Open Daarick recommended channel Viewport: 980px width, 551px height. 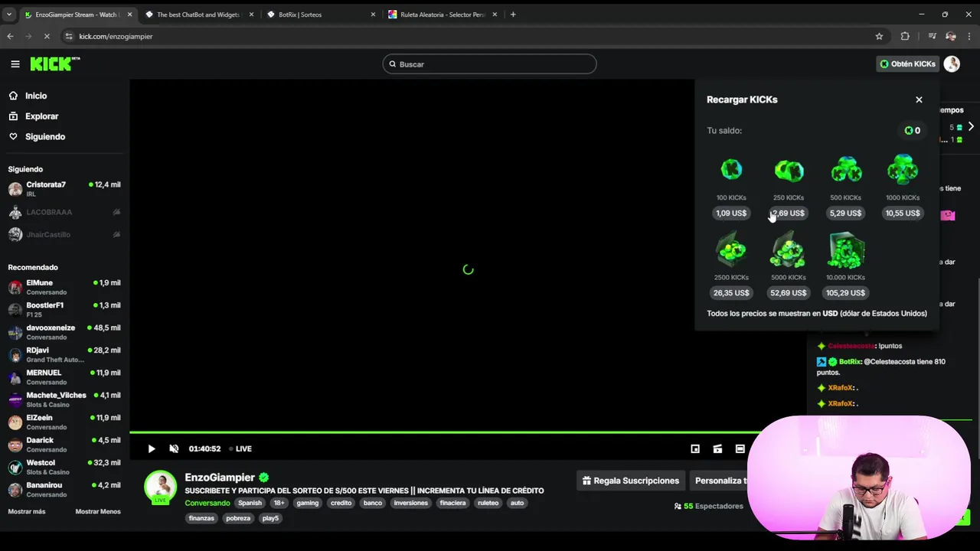(64, 445)
